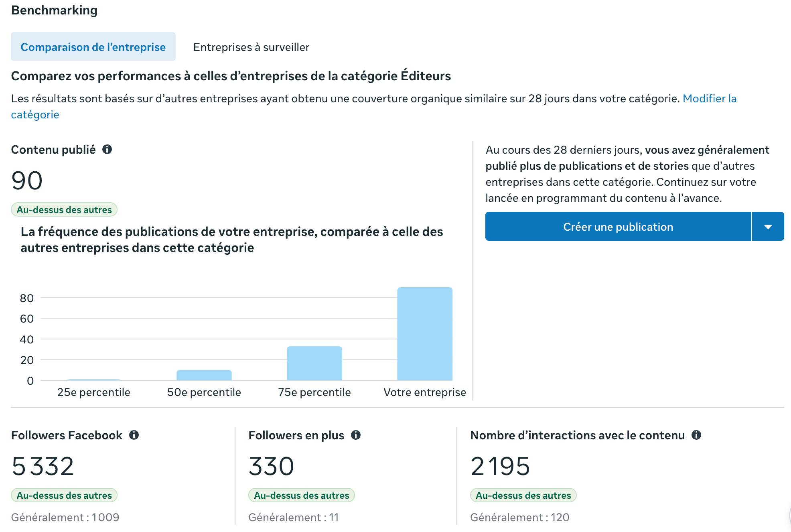Click the 330 Followers en plus value
This screenshot has width=791, height=532.
pyautogui.click(x=272, y=466)
